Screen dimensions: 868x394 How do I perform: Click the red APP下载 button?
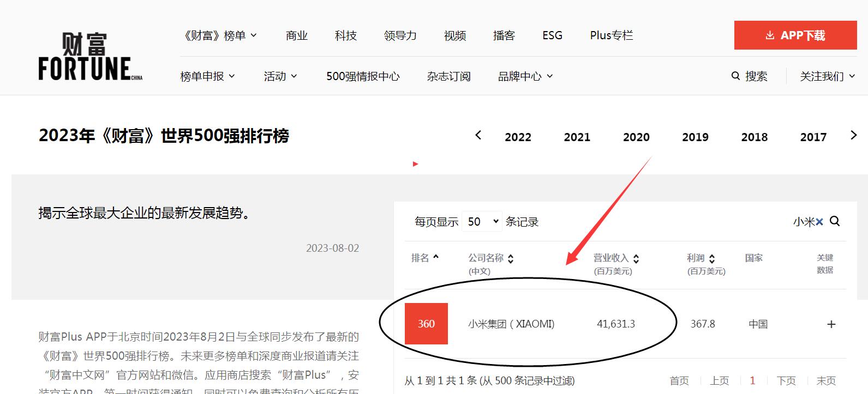click(795, 35)
